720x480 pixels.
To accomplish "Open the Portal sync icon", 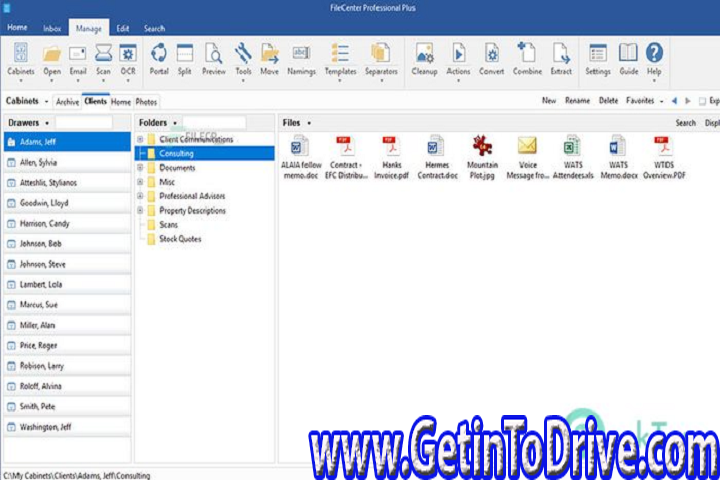I will [159, 60].
